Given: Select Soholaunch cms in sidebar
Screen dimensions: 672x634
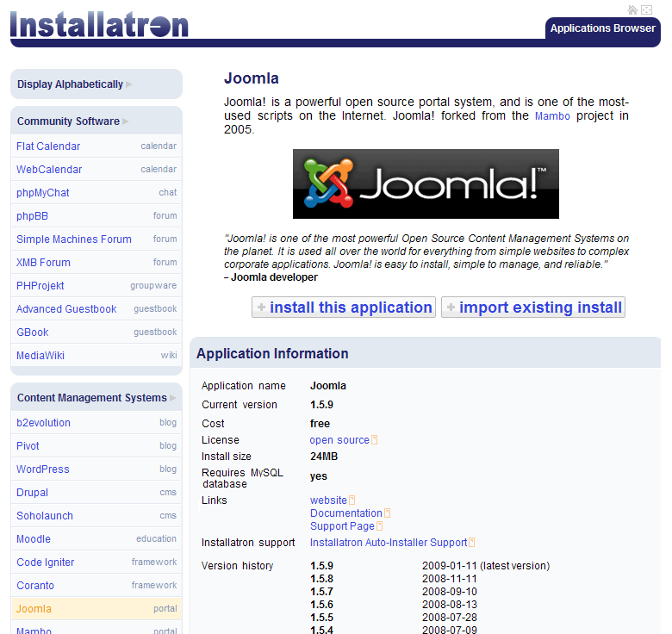Looking at the screenshot, I should tap(96, 515).
